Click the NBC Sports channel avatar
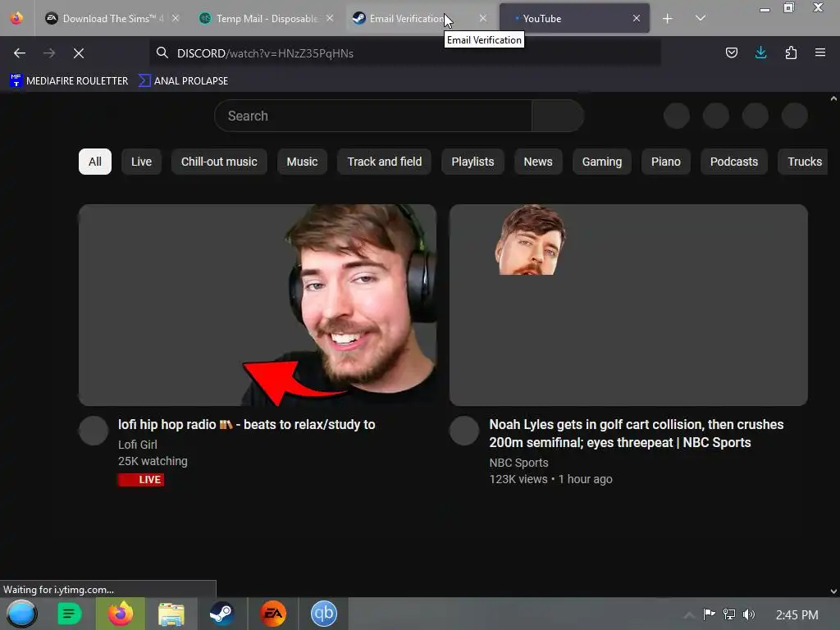 [464, 431]
